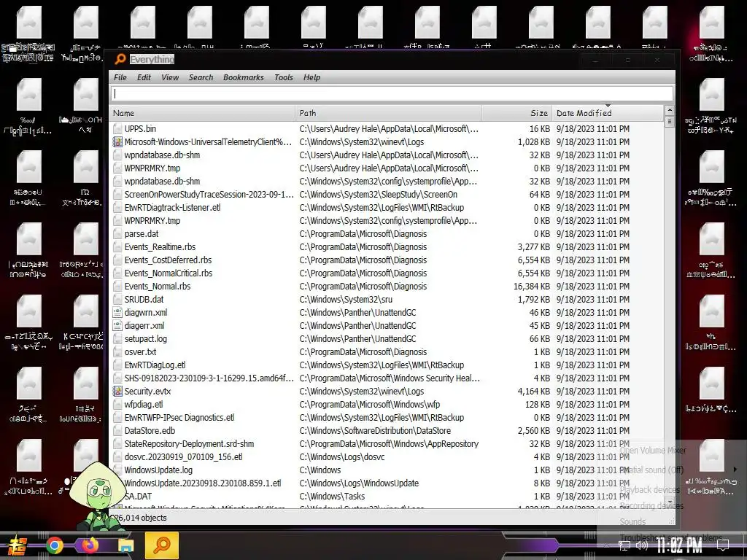Click the taskbar clock showing 11:02 PM
747x560 pixels.
[x=679, y=545]
